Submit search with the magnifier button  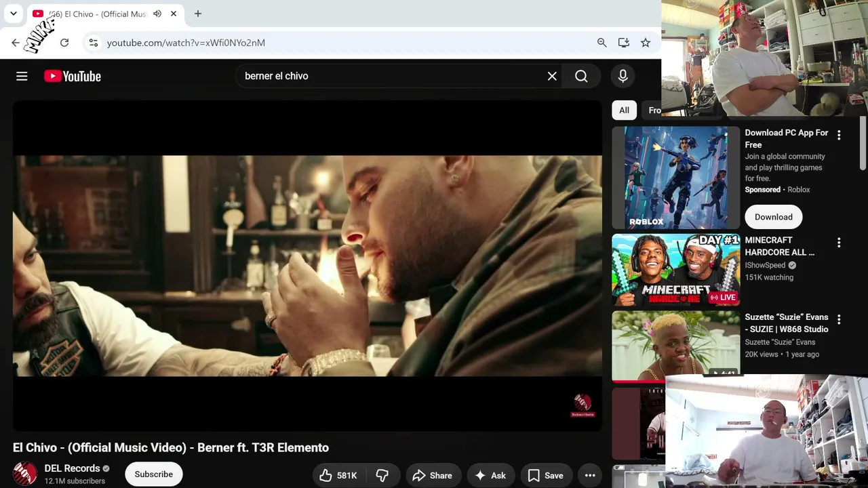pyautogui.click(x=581, y=77)
